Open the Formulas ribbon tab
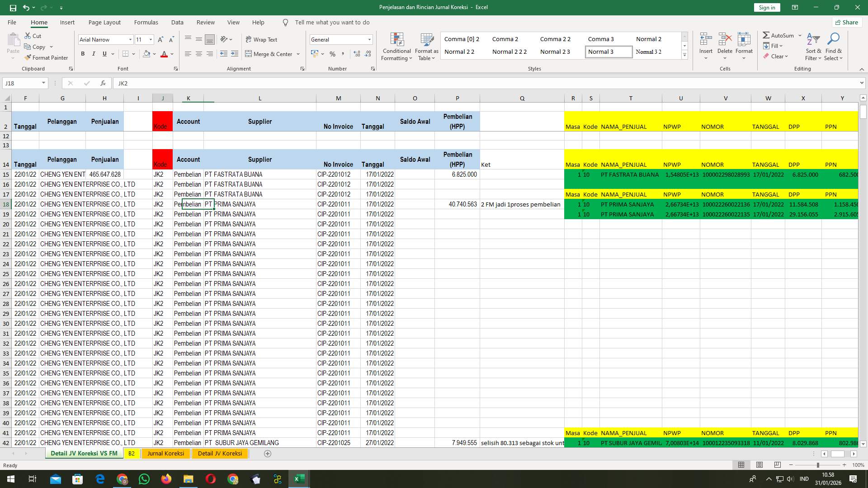This screenshot has height=488, width=868. (x=146, y=22)
